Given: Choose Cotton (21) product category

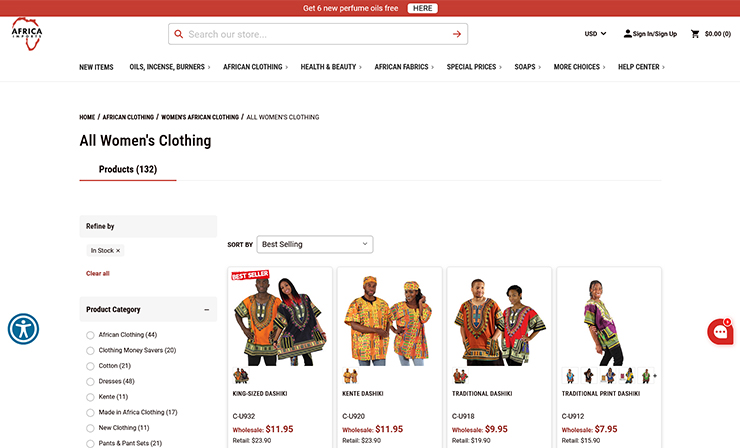Looking at the screenshot, I should [91, 366].
